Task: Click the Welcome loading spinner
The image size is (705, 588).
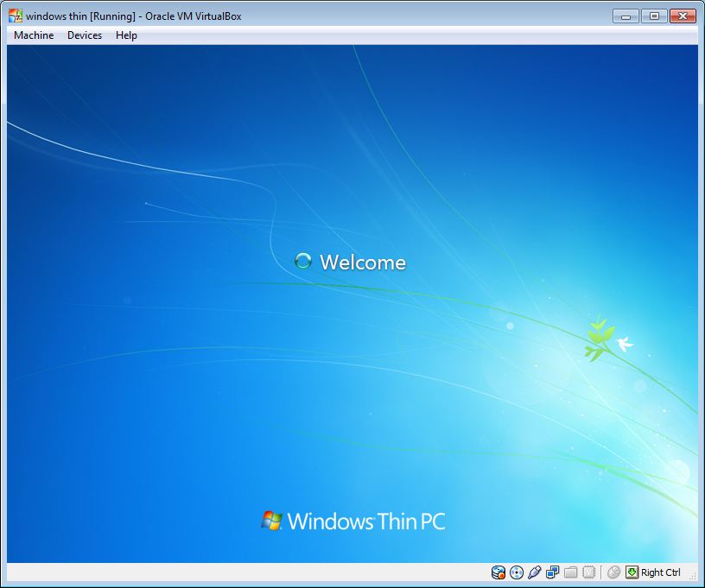Action: 302,261
